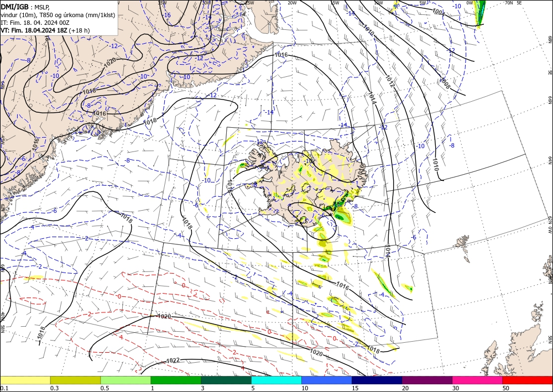Screen dimensions: 553x392
Task: Click the 35W longitude label
Action: [162, 3]
